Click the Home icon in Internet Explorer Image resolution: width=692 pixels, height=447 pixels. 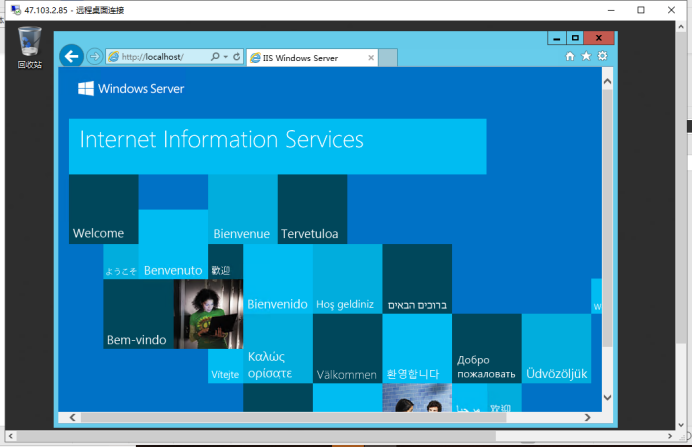(x=570, y=56)
